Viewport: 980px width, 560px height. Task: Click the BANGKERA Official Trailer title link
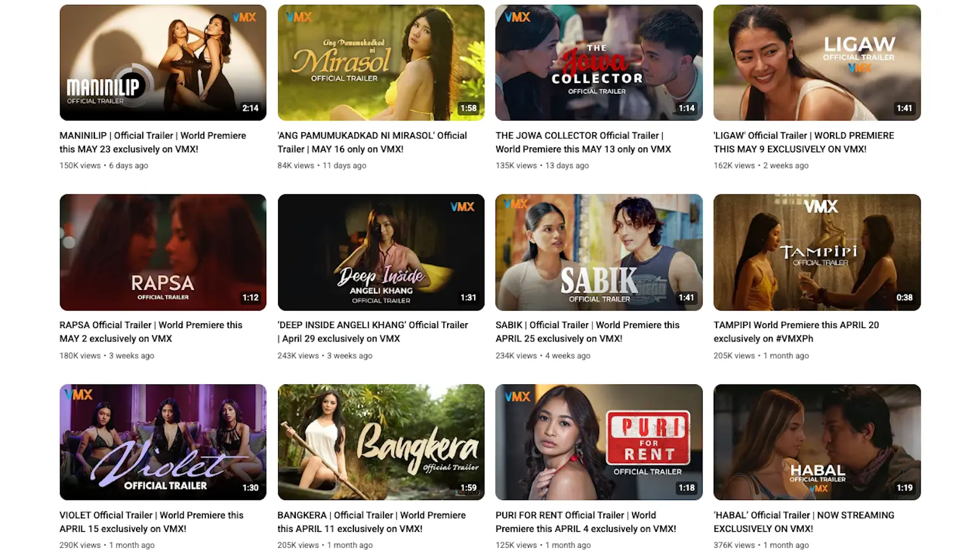click(371, 521)
